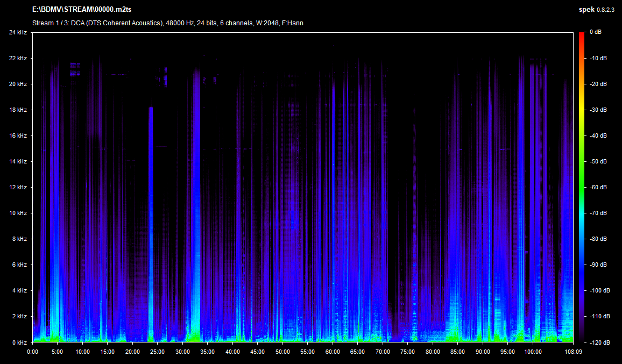Click the file path E:\BDMV\STREAM\00000.m2ts title
This screenshot has width=622, height=364.
tap(82, 10)
